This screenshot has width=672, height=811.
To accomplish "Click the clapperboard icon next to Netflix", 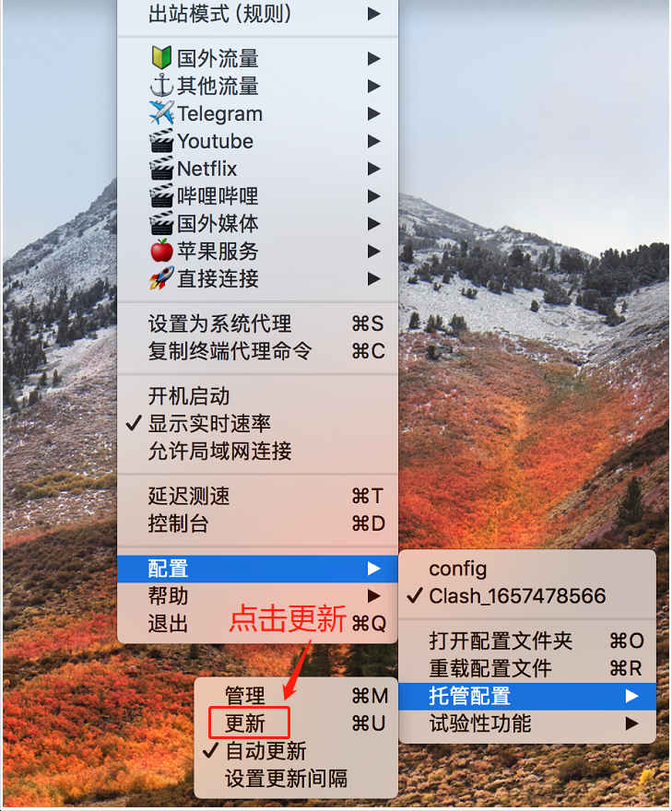I will 161,168.
